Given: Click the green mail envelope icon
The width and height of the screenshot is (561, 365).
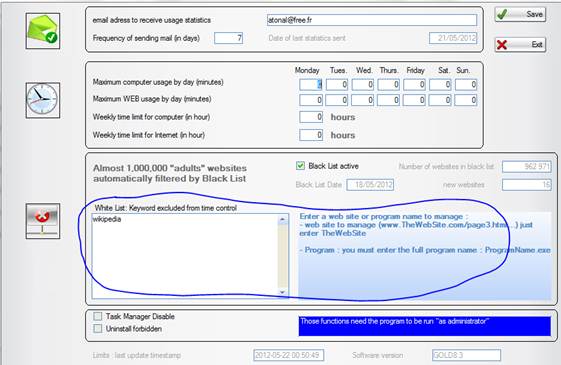Looking at the screenshot, I should click(43, 31).
